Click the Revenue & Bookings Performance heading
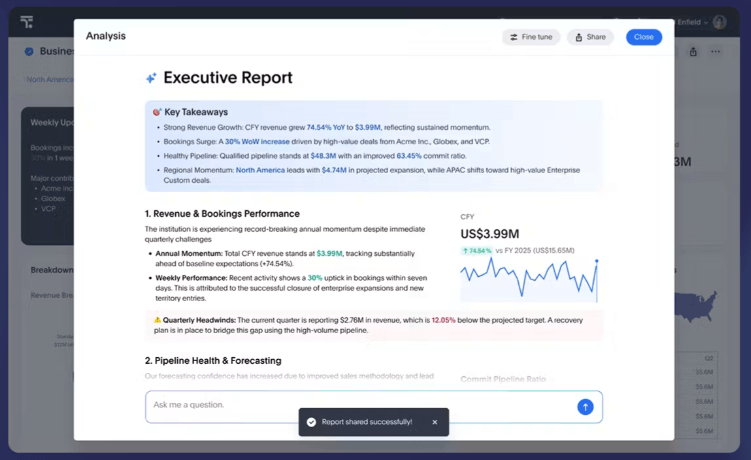Screen dimensions: 751x460 coord(222,214)
